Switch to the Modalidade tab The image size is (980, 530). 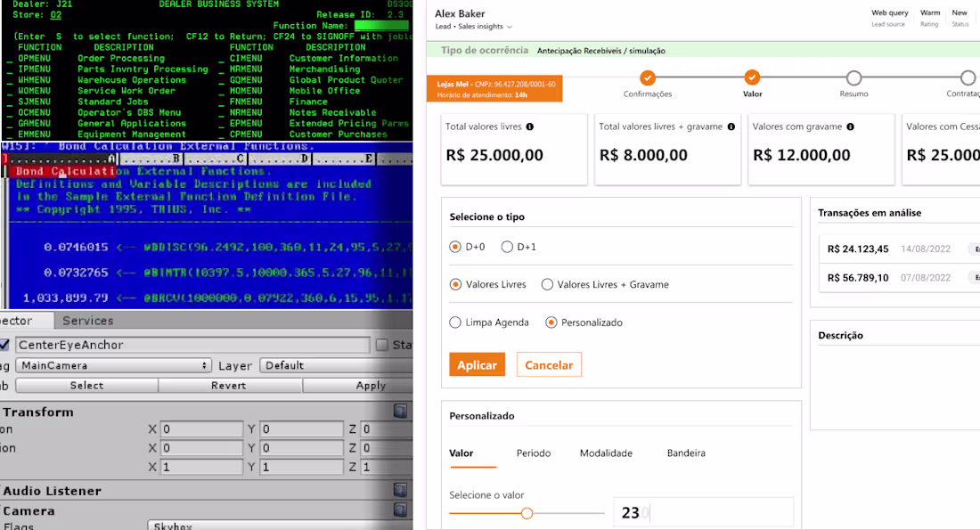(x=606, y=453)
